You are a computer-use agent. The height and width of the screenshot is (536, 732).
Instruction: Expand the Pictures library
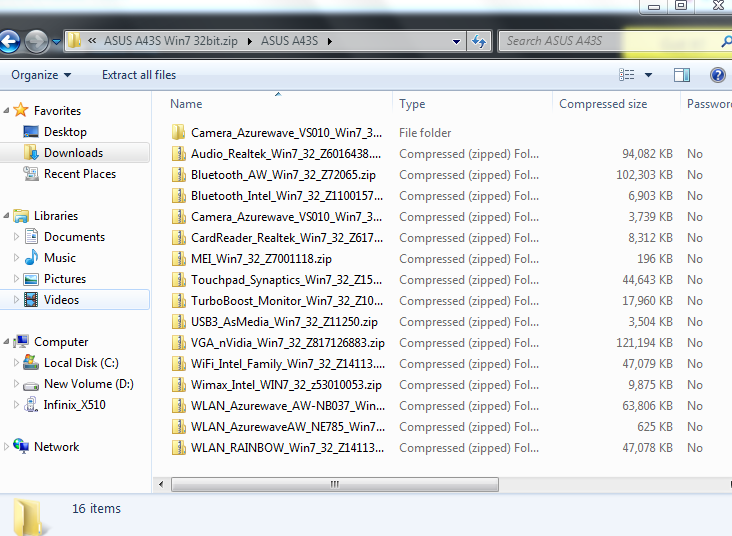(x=16, y=279)
